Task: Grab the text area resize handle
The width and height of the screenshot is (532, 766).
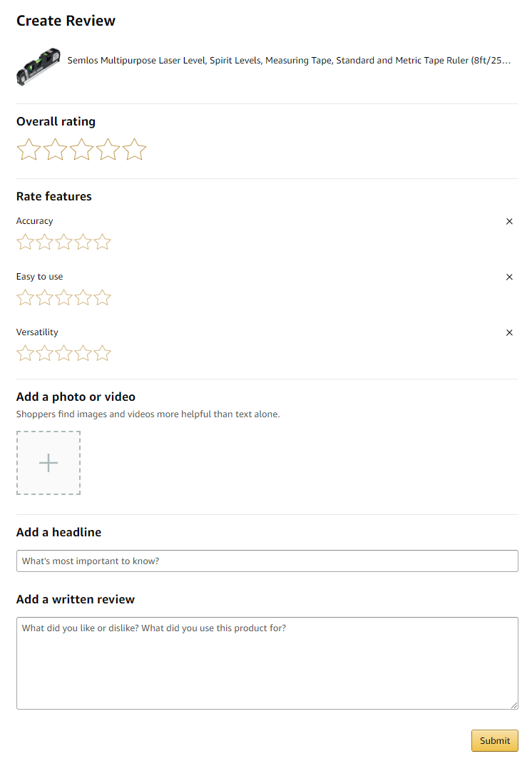Action: [x=514, y=705]
